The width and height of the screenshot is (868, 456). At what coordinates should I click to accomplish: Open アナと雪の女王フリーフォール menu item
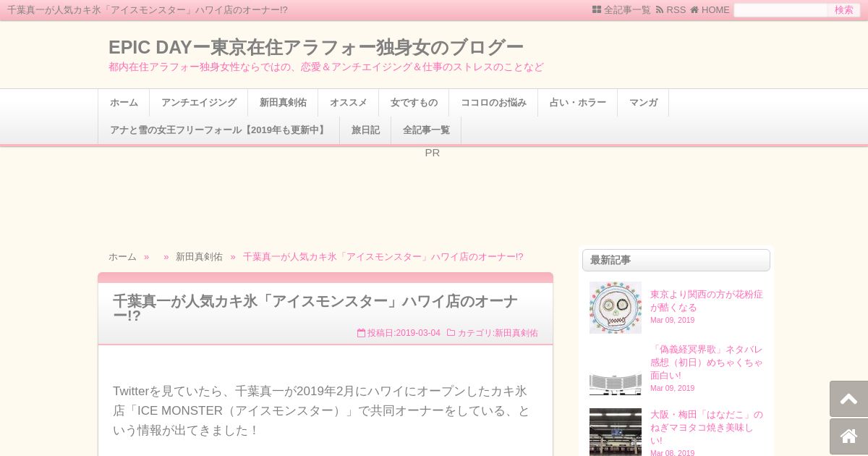coord(219,130)
